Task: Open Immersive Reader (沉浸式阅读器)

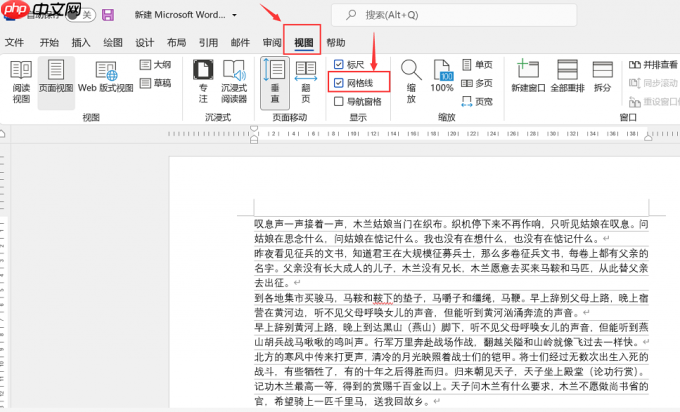Action: [x=234, y=82]
